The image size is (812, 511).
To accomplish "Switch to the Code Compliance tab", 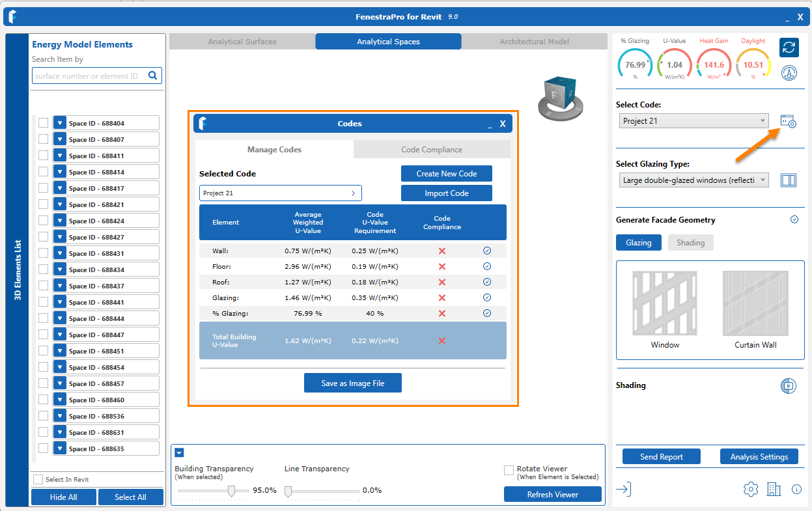I will click(x=432, y=150).
